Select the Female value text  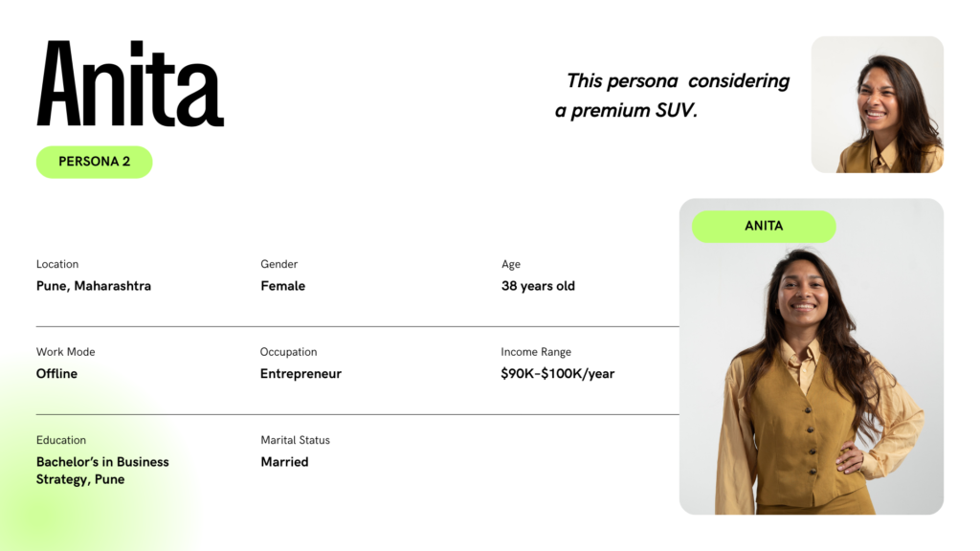(283, 286)
